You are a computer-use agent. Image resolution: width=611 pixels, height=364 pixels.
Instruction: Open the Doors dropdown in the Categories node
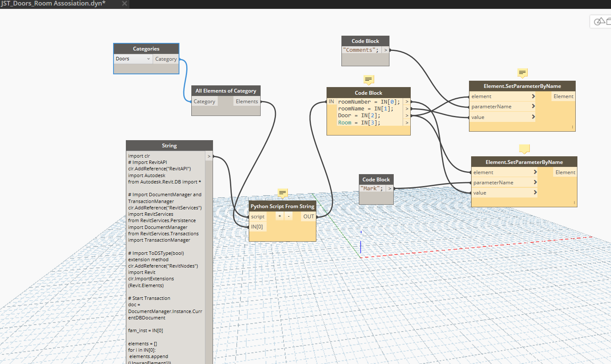click(133, 59)
